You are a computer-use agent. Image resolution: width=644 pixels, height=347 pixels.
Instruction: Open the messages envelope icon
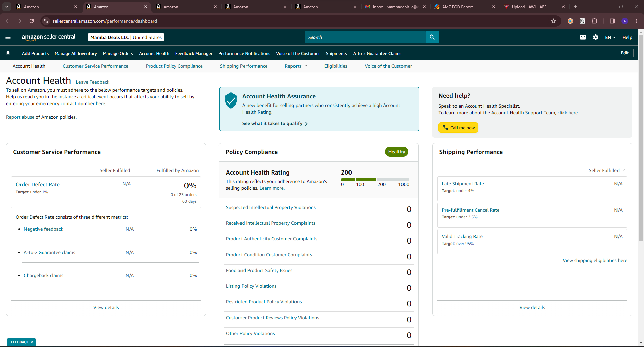click(x=583, y=37)
